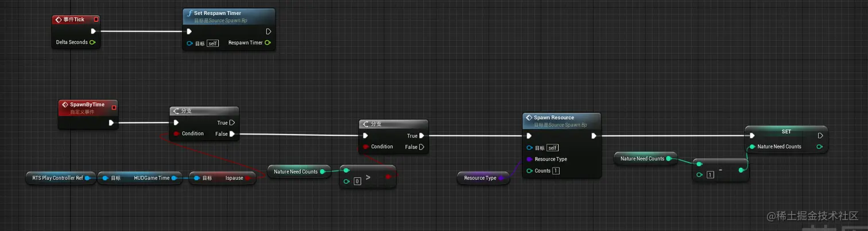Click the SET node's execution input pin
The height and width of the screenshot is (231, 868).
pos(751,136)
